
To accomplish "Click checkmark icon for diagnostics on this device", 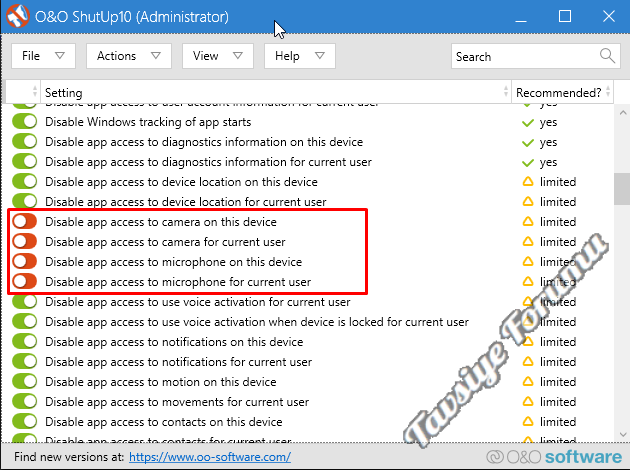I will click(x=528, y=143).
